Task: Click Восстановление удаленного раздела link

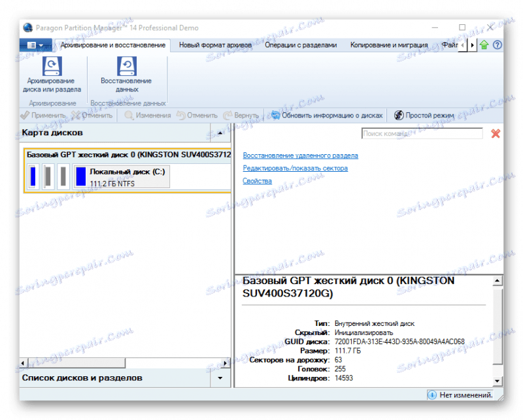Action: tap(300, 155)
